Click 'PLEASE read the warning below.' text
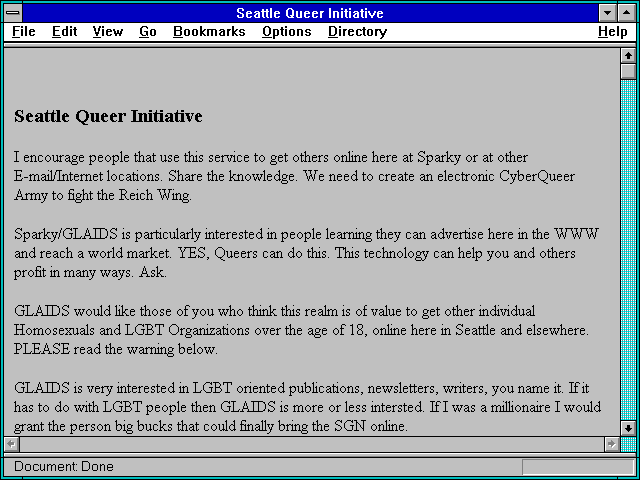 116,349
